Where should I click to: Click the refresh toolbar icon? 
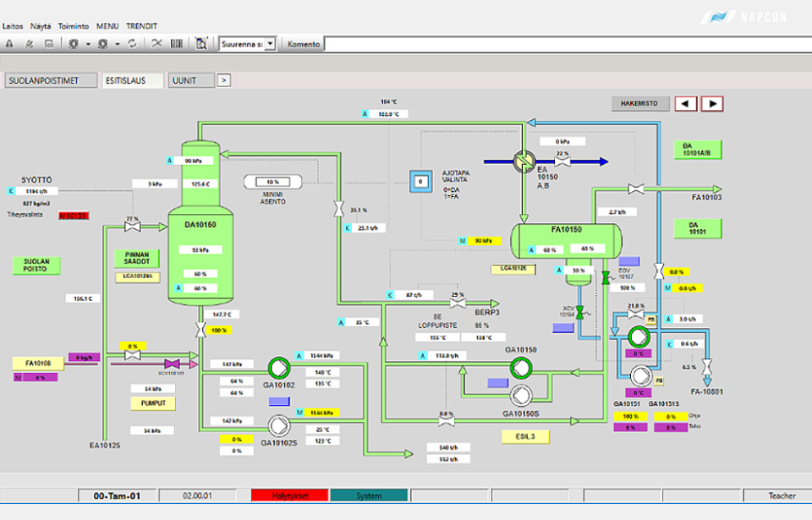click(x=132, y=43)
